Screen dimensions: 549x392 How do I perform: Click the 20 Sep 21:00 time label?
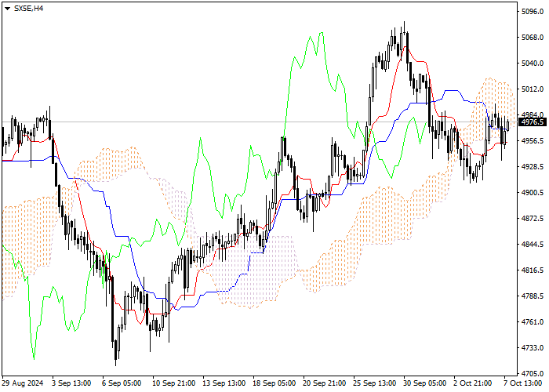[x=324, y=383]
